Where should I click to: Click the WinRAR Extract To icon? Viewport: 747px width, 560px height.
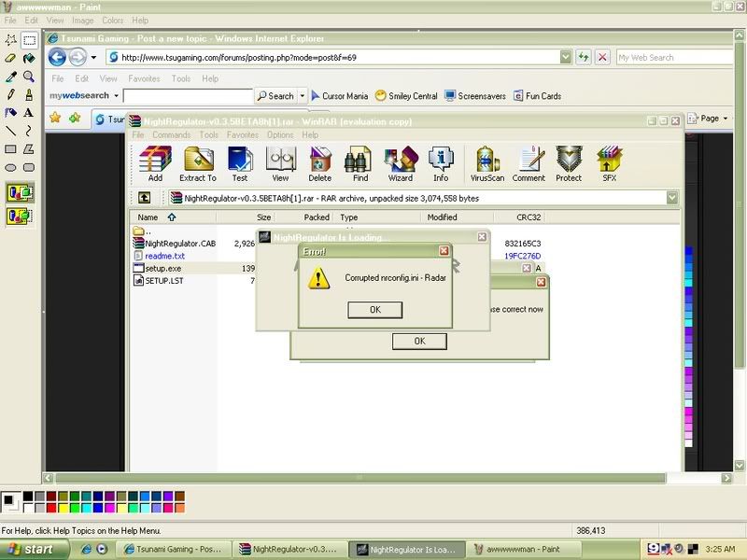click(x=198, y=164)
